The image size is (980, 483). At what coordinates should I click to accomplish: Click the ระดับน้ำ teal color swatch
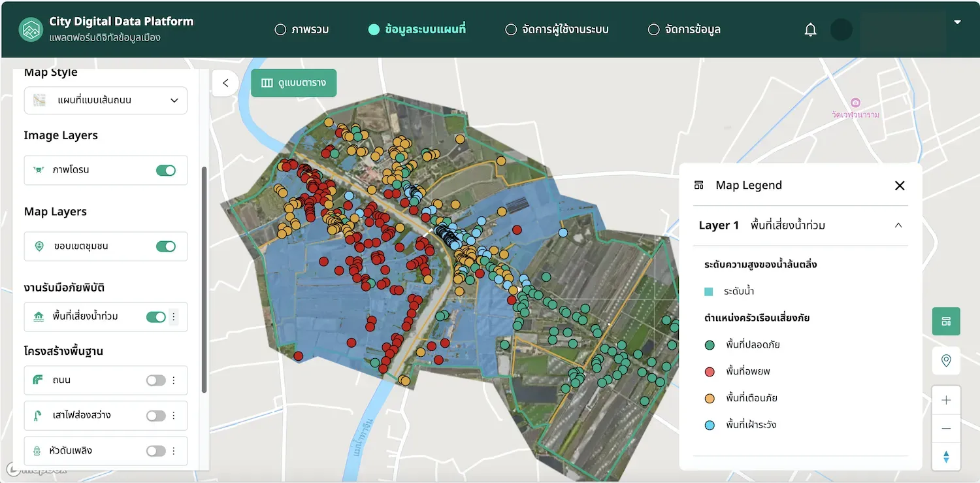(x=709, y=291)
